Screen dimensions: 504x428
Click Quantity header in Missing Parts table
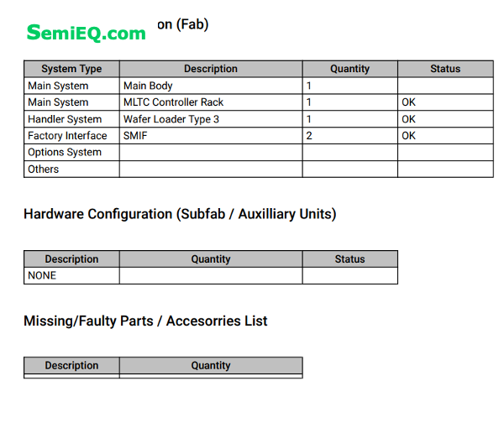click(x=211, y=365)
